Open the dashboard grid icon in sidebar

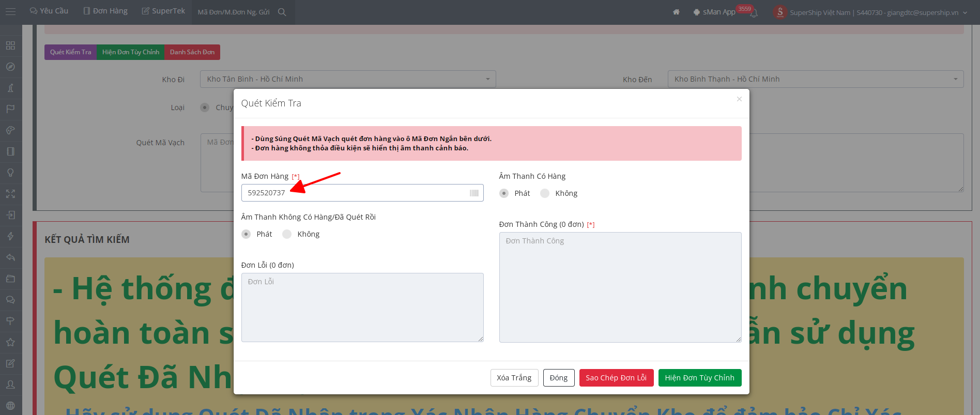click(10, 45)
